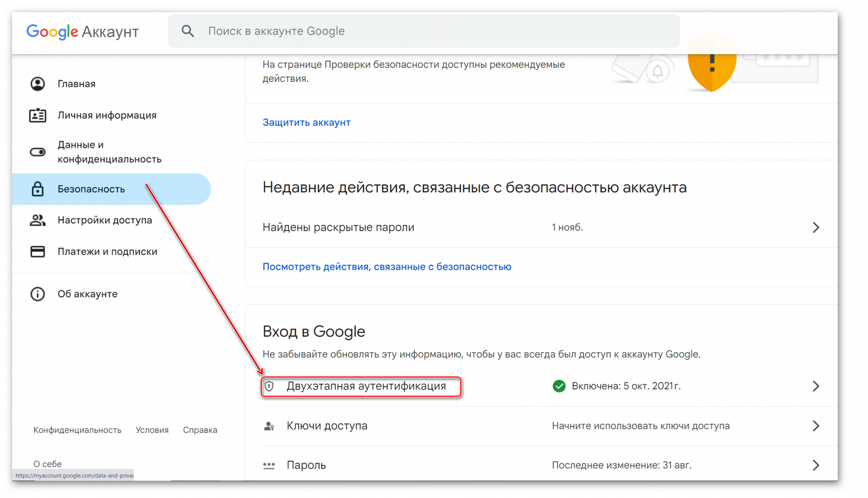Expand chevron for Ключи доступа row

point(816,426)
